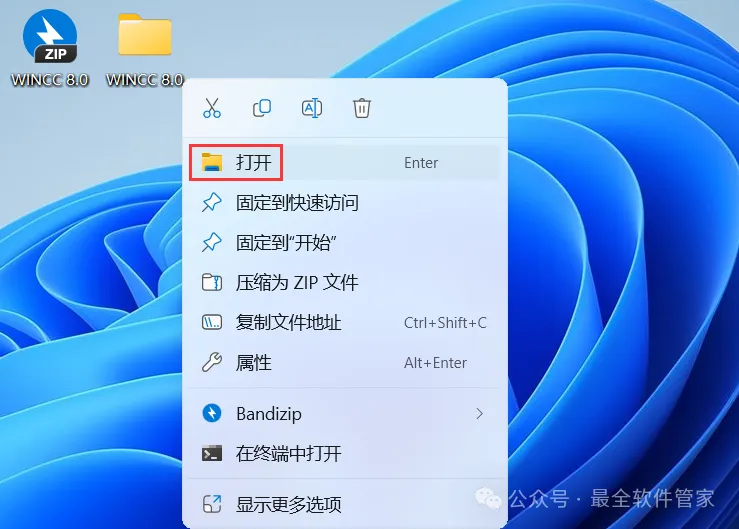The height and width of the screenshot is (529, 739).
Task: Click the Copy icon in context menu
Action: point(262,108)
